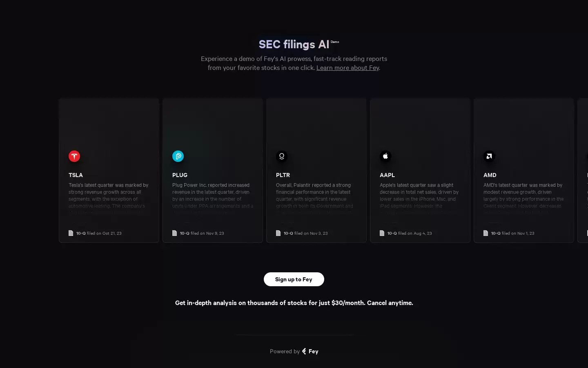This screenshot has width=588, height=368.
Task: Click the Tesla logo icon on TSLA card
Action: point(74,156)
